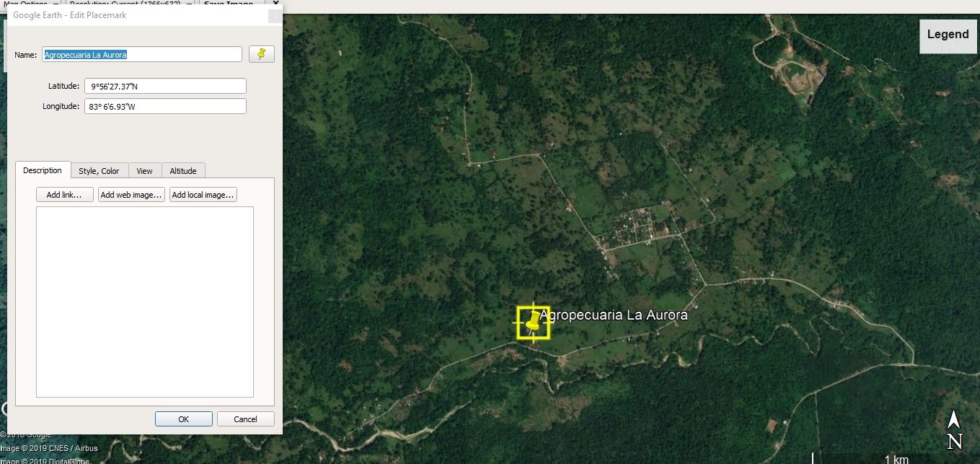The height and width of the screenshot is (464, 980).
Task: Click Cancel to discard placemark edits
Action: (245, 419)
